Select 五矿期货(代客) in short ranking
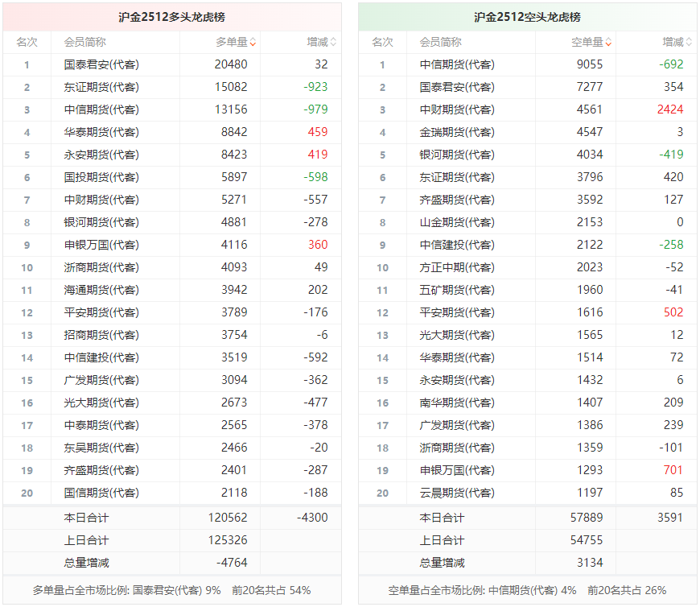Screen dimensions: 700x607 point(457,290)
